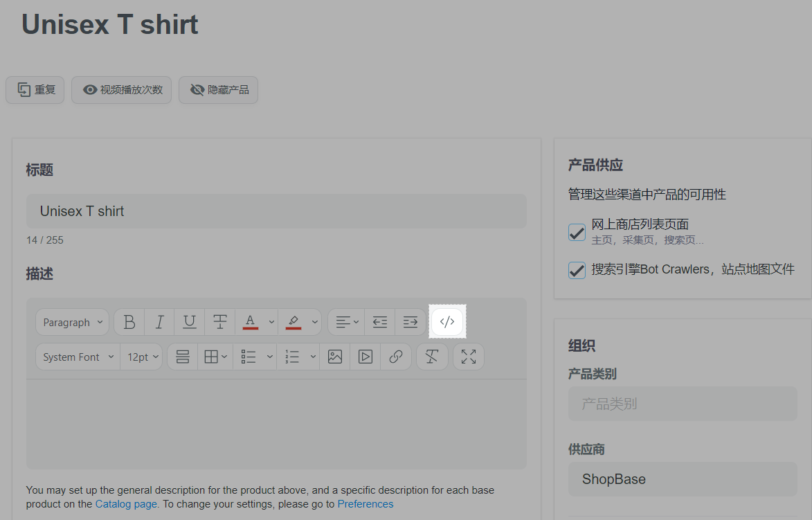The height and width of the screenshot is (520, 812).
Task: Open text alignment dropdown
Action: point(346,322)
